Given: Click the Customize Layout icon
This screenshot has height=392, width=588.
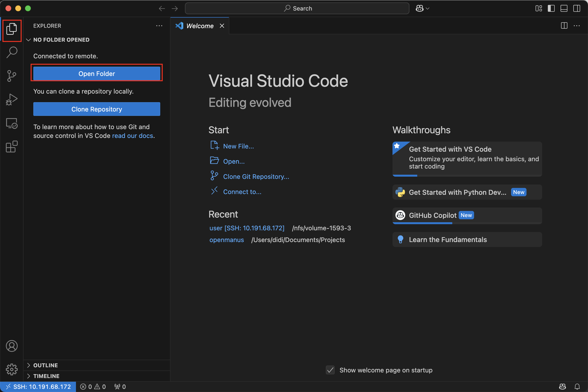Looking at the screenshot, I should click(539, 9).
